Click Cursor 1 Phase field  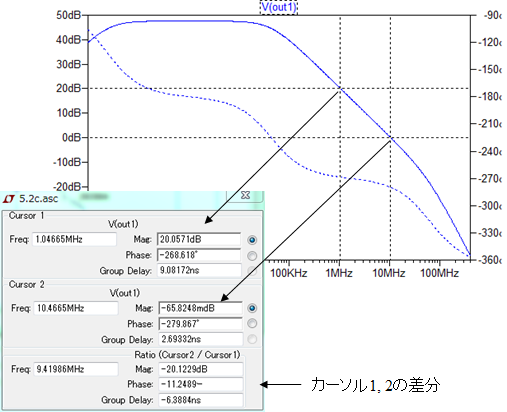point(199,255)
